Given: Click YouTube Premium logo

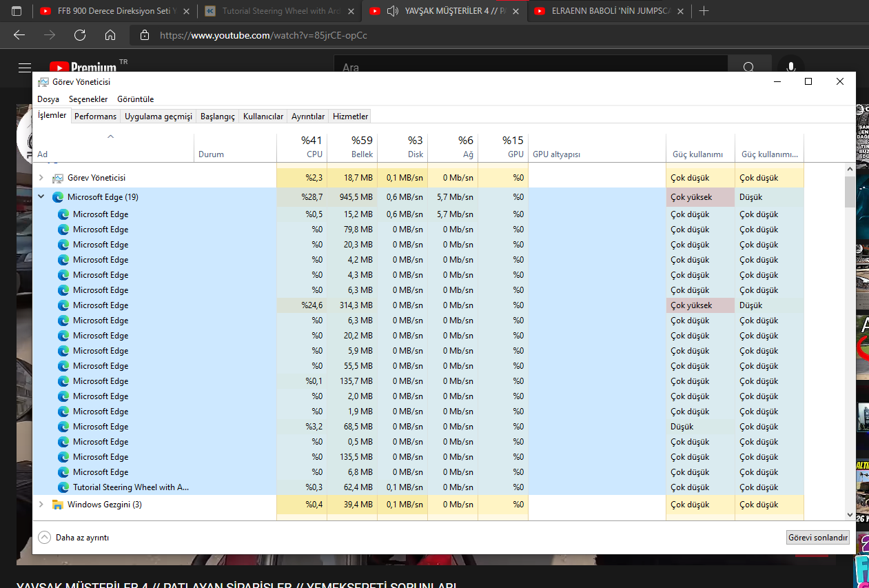Looking at the screenshot, I should pos(83,68).
